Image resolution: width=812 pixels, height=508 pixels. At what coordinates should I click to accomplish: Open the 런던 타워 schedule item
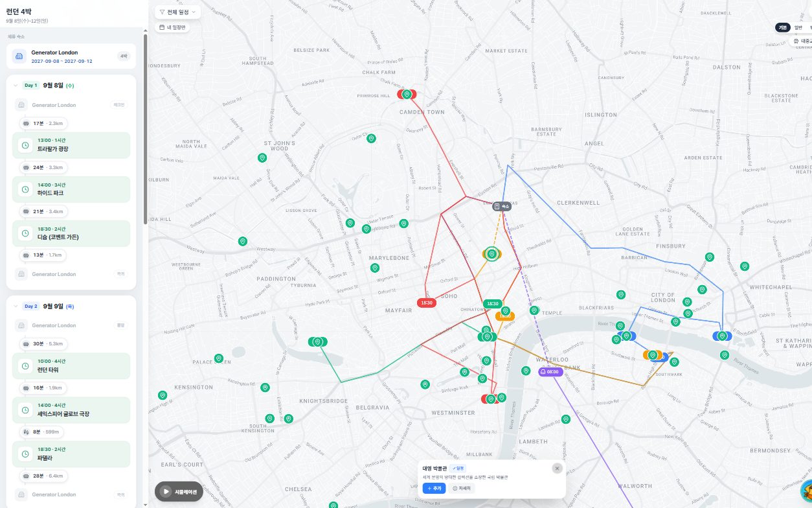click(x=71, y=366)
